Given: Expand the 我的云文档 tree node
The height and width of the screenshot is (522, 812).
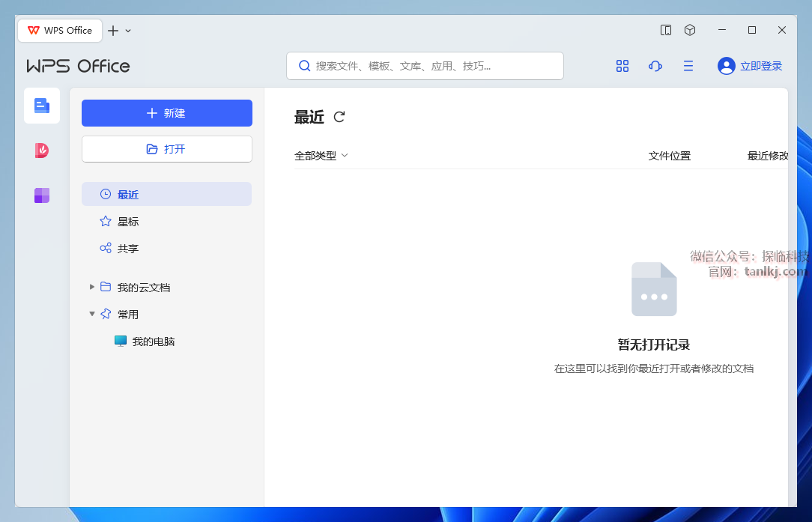Looking at the screenshot, I should point(92,287).
